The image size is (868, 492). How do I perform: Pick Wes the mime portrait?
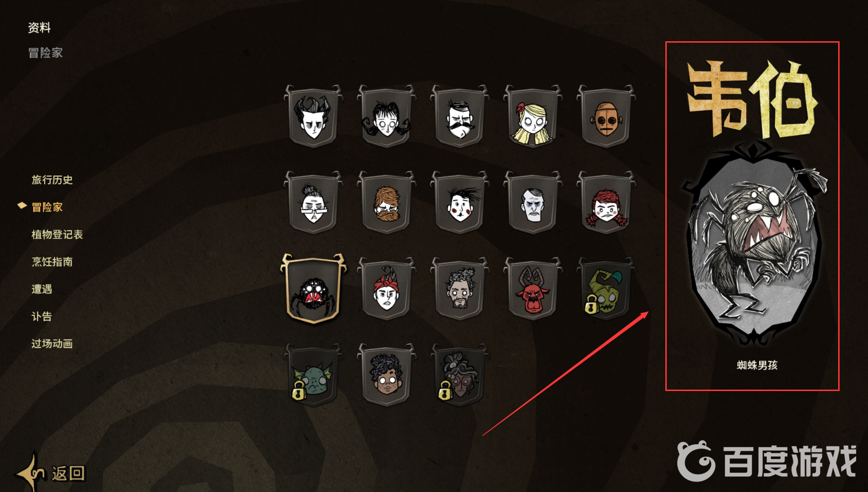point(460,203)
